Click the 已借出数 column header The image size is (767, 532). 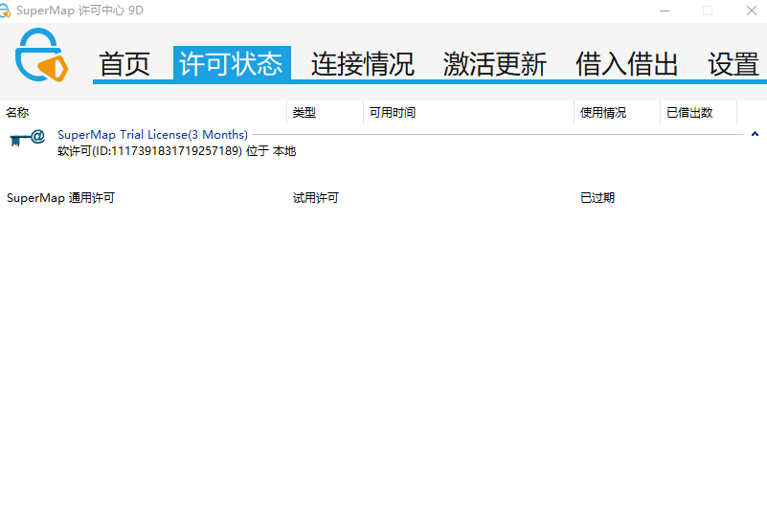click(689, 113)
